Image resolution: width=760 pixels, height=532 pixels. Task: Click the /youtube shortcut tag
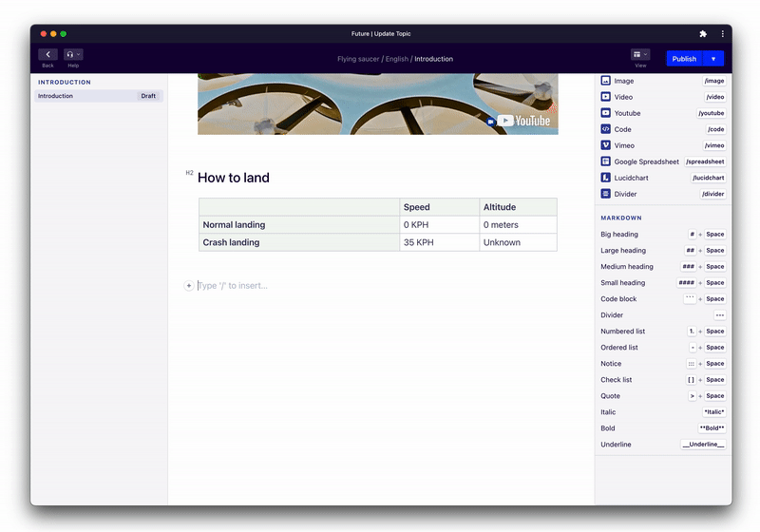[711, 113]
